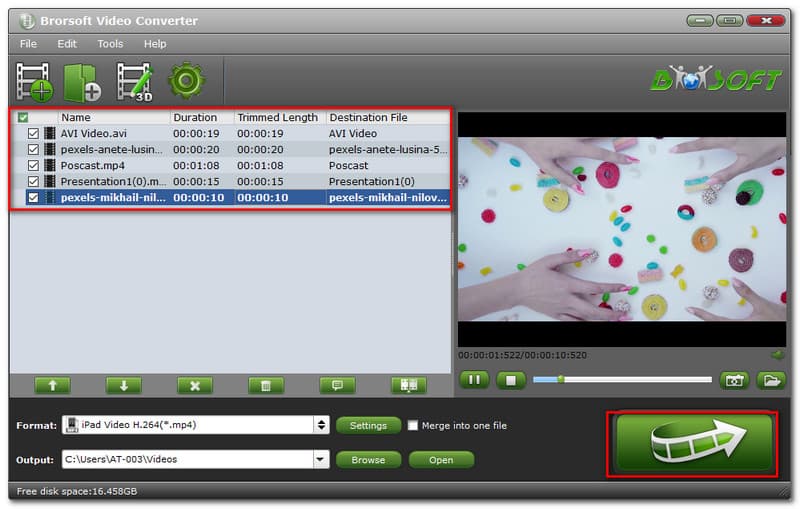Start conversion with big Convert button
This screenshot has height=509, width=800.
[x=694, y=443]
